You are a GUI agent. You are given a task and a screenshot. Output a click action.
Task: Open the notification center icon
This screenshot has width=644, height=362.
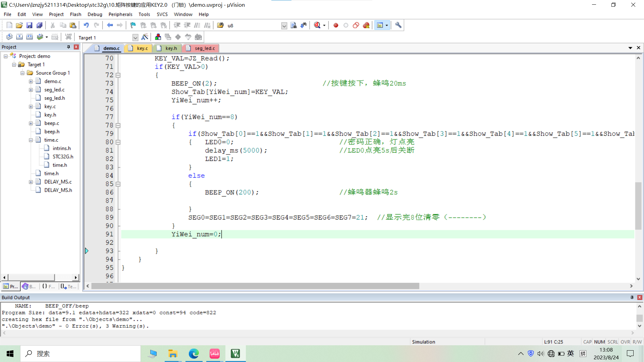click(630, 354)
